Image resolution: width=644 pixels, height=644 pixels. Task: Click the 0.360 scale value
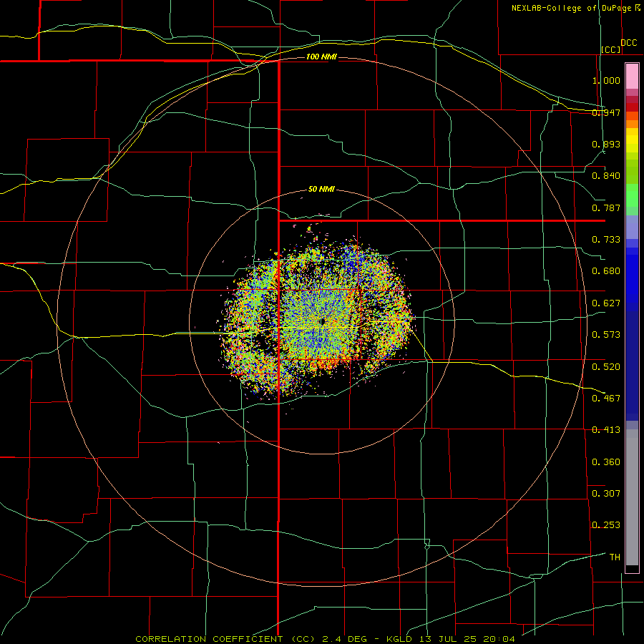click(x=606, y=462)
